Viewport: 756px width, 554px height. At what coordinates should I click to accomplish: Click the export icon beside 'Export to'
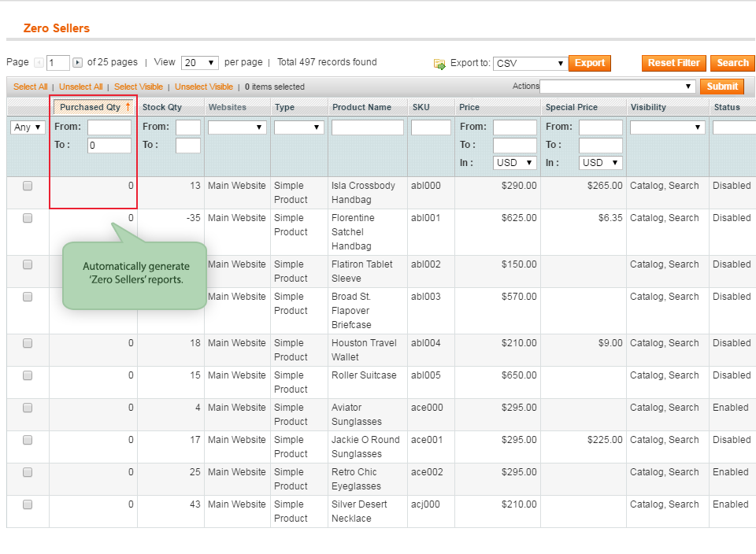click(439, 64)
